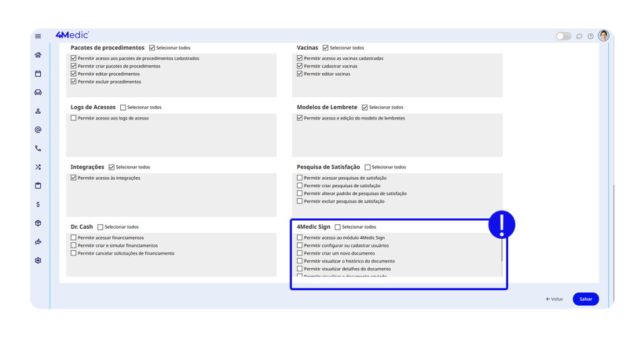Check Permitir visualizar o histórico do documento
Viewport: 644px width, 338px height.
point(300,261)
